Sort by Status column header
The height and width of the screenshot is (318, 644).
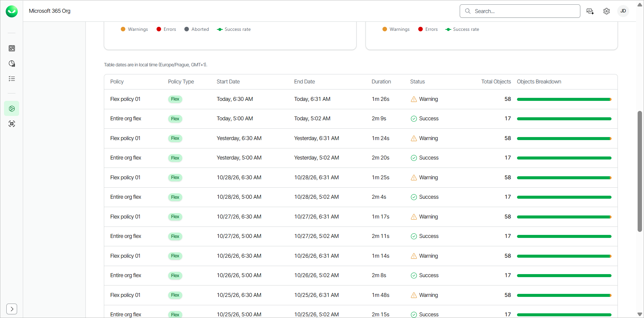417,82
